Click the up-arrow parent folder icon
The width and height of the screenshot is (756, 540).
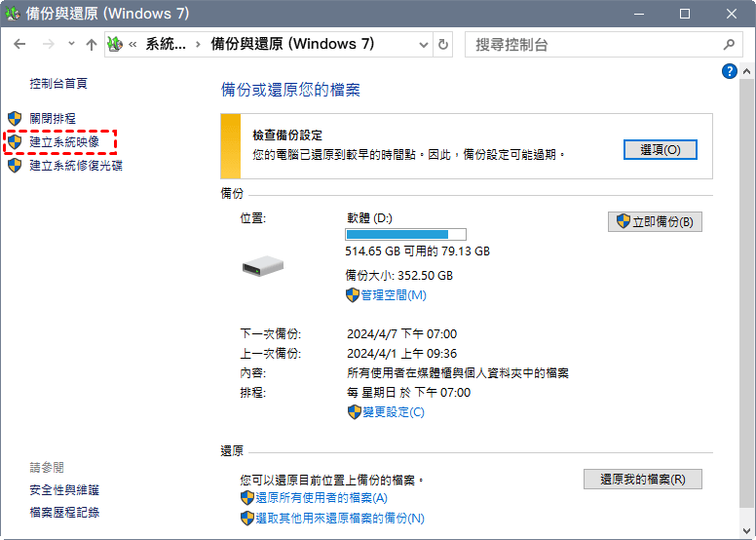92,45
